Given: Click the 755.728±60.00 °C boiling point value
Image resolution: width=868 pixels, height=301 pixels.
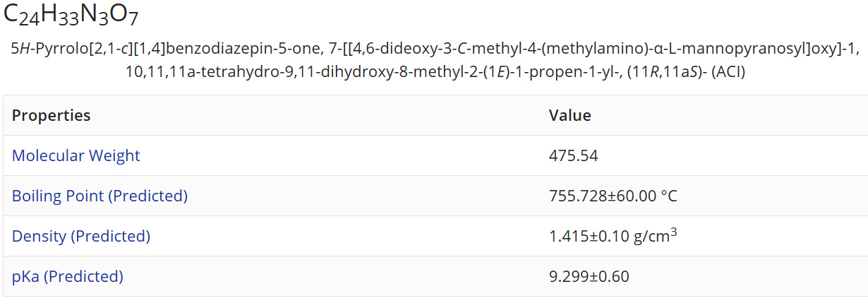Looking at the screenshot, I should [x=613, y=196].
